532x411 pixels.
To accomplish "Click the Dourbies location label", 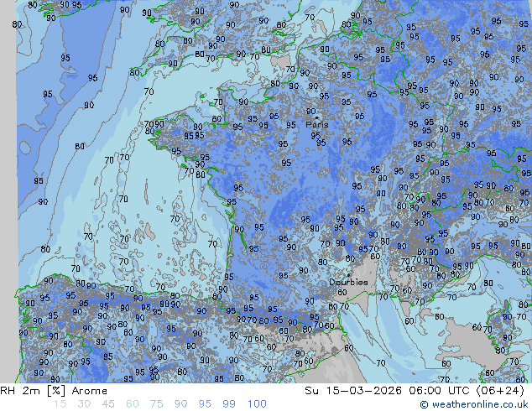I will (348, 282).
